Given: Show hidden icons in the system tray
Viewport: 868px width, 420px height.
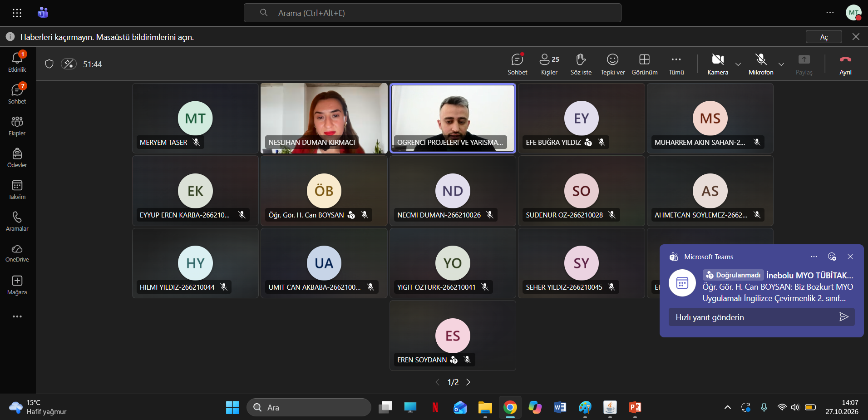Looking at the screenshot, I should pyautogui.click(x=727, y=407).
